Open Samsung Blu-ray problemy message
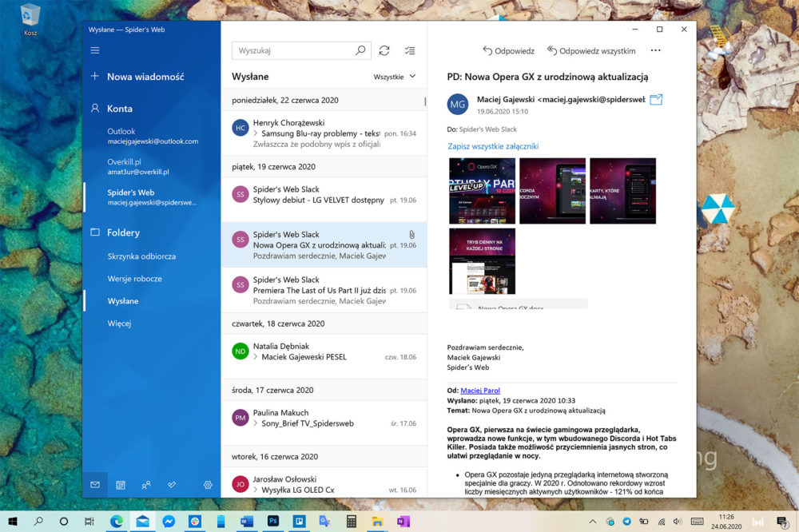The width and height of the screenshot is (799, 532). click(324, 133)
